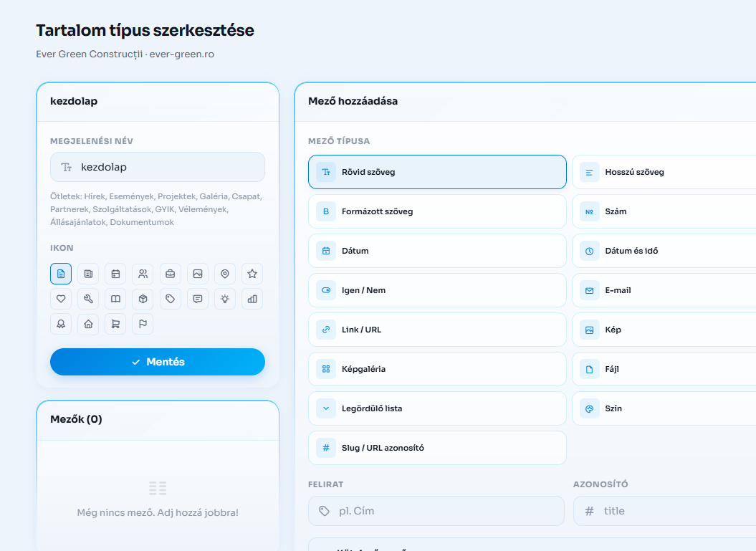Select the star icon
756x551 pixels.
252,274
